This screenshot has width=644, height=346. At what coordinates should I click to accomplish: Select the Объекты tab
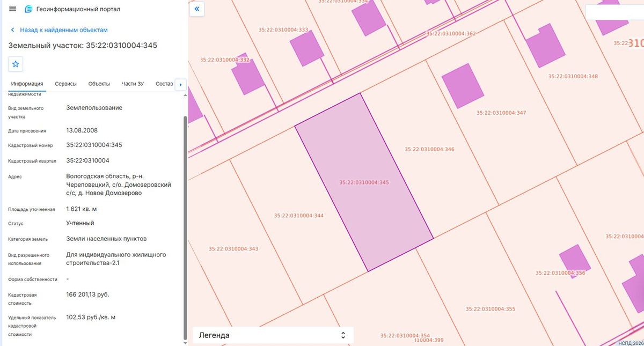click(x=99, y=84)
